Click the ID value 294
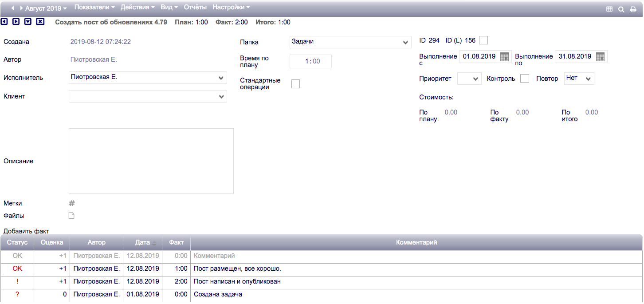 pos(434,40)
